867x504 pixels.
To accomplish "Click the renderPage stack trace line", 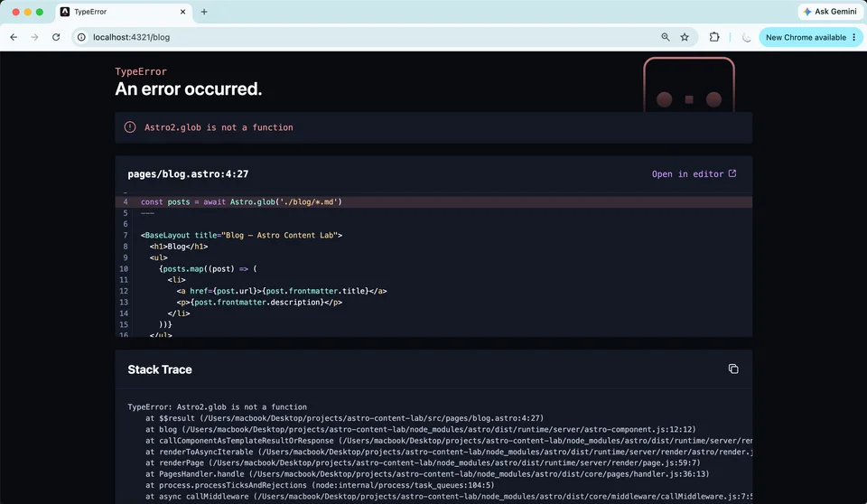I will tap(423, 463).
